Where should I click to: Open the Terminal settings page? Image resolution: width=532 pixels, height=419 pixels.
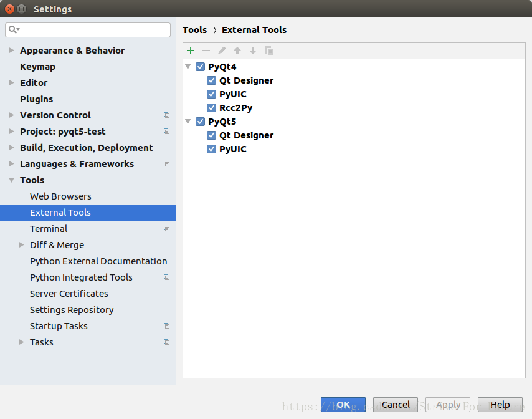[49, 228]
